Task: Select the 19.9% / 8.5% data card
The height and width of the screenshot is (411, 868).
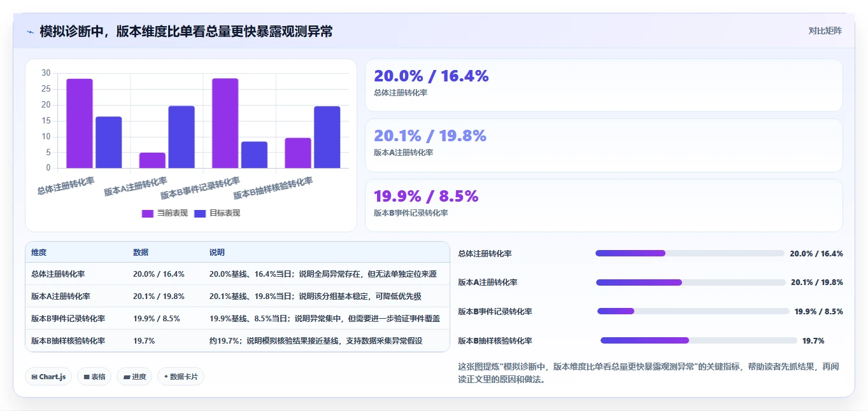Action: point(604,205)
